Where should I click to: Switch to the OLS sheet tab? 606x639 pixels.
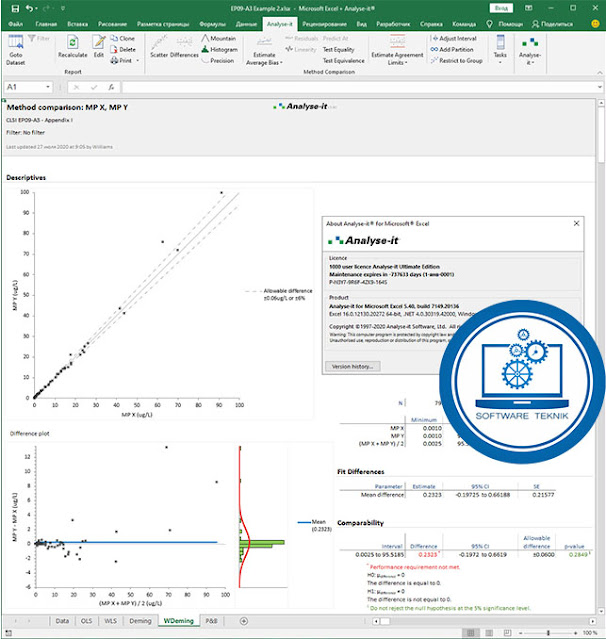[x=86, y=621]
